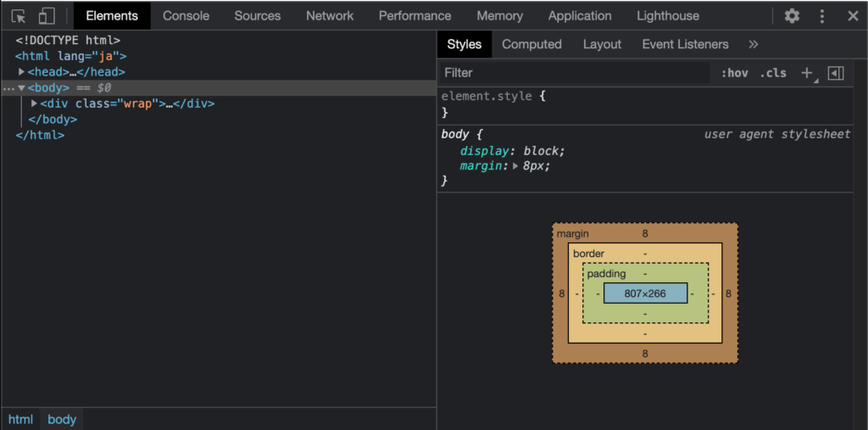Click the body breadcrumb at bottom
868x430 pixels.
tap(62, 420)
